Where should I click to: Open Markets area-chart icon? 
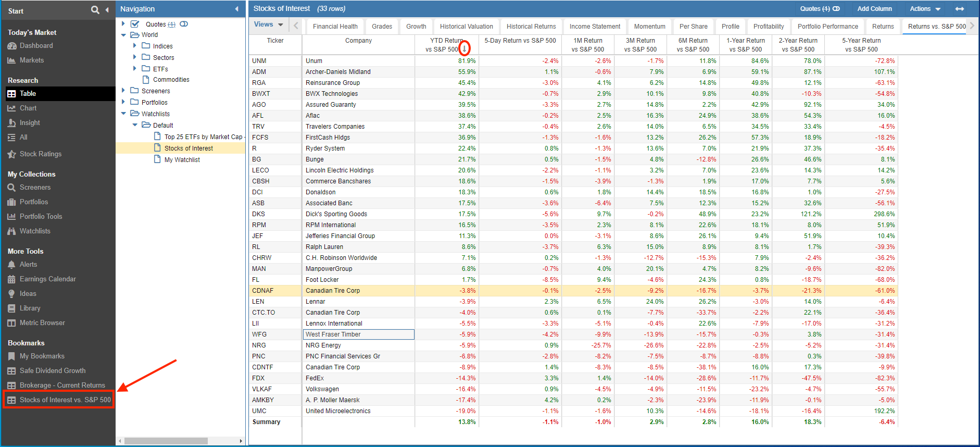tap(11, 60)
